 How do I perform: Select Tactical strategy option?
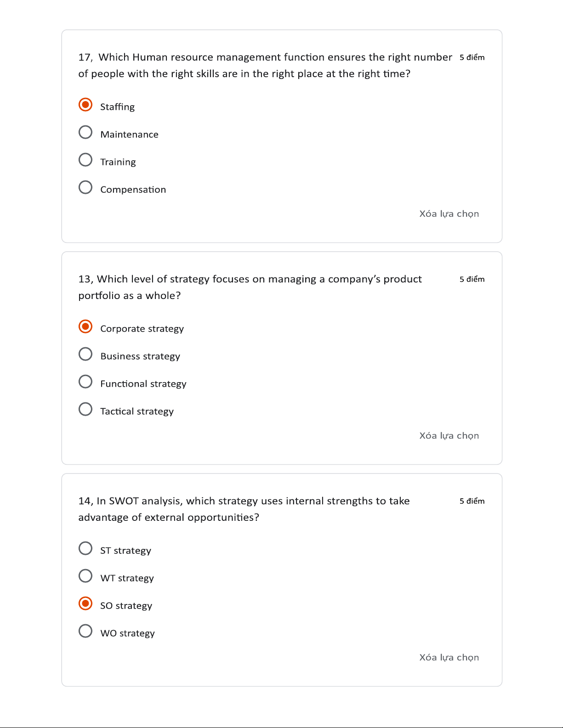click(85, 409)
